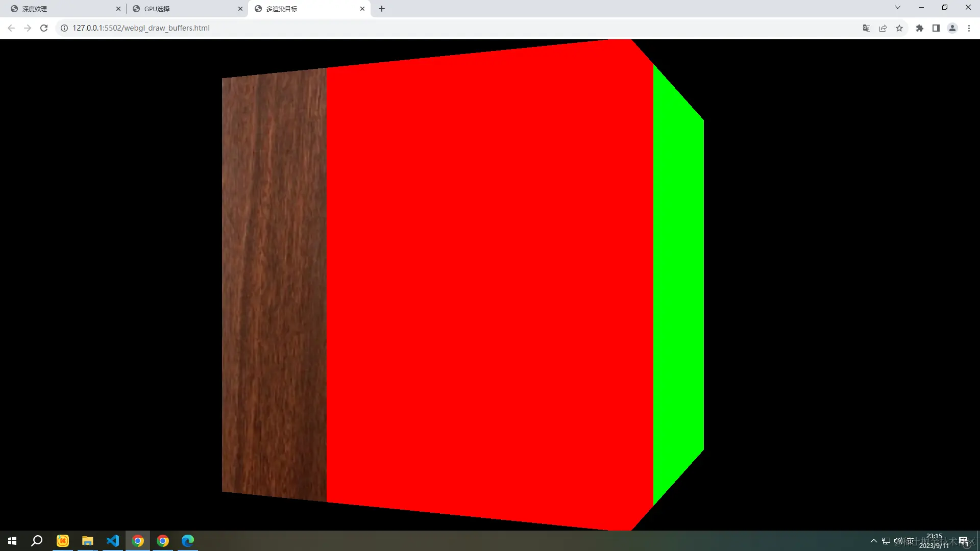Reload the webgl_draw_buffers page
Screen dimensions: 980x551
(44, 28)
